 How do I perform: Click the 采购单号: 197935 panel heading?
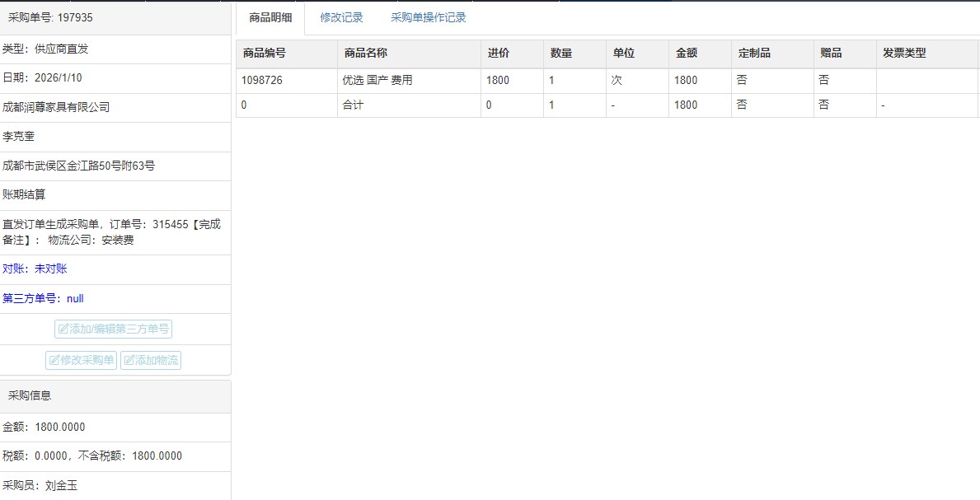point(50,17)
